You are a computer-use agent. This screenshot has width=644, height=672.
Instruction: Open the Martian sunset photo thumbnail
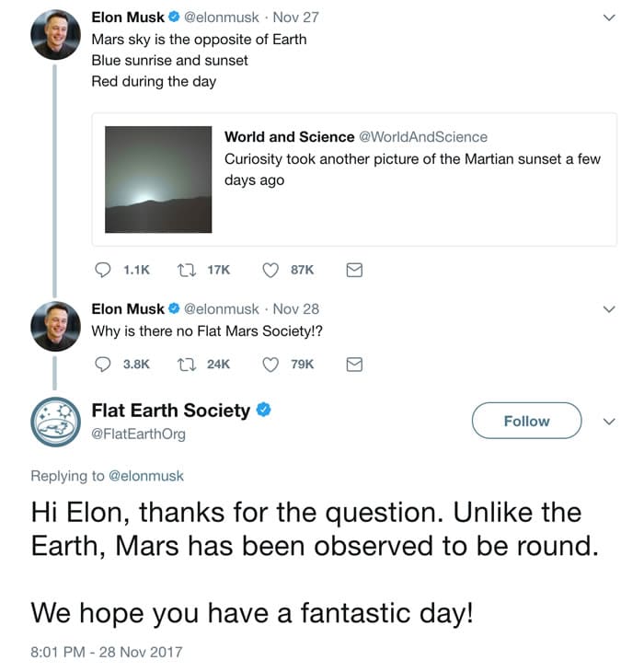pyautogui.click(x=158, y=180)
